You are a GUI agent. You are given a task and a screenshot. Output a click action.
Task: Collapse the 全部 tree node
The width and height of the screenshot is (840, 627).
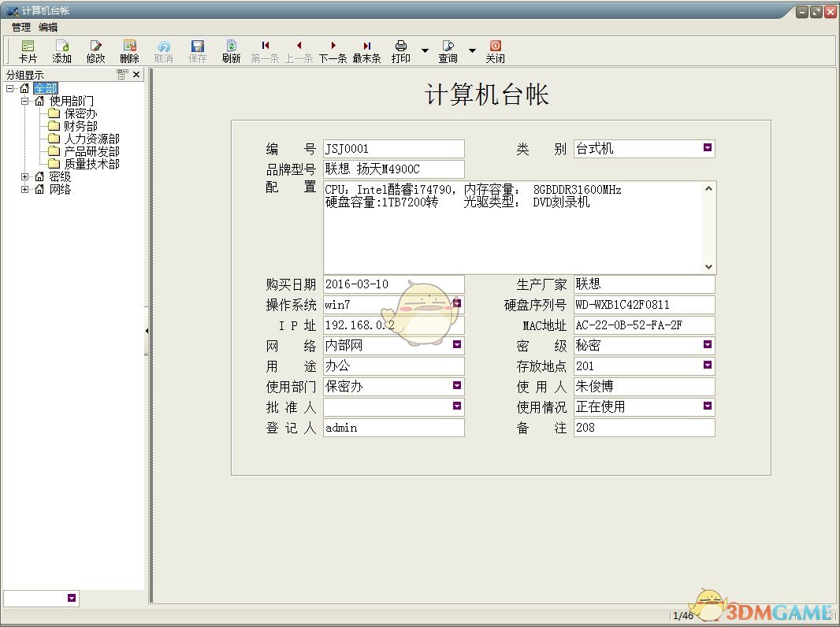pos(10,88)
